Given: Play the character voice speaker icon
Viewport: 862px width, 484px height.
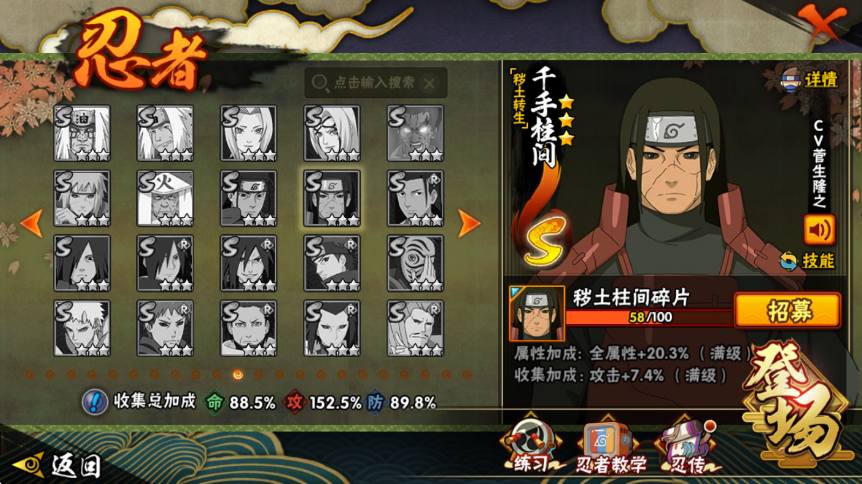Looking at the screenshot, I should pos(819,230).
